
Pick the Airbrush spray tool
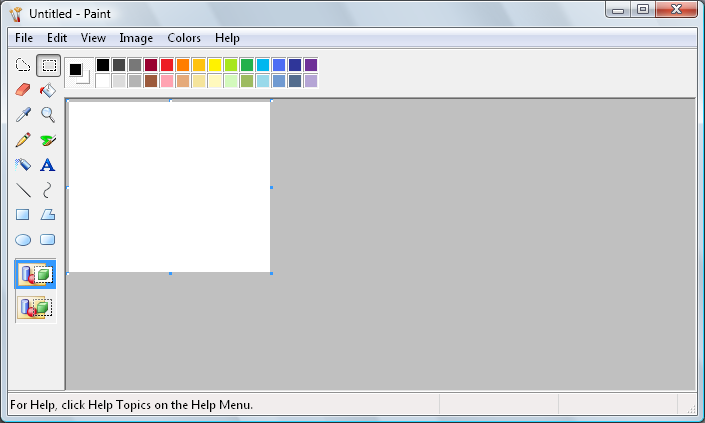[x=23, y=165]
